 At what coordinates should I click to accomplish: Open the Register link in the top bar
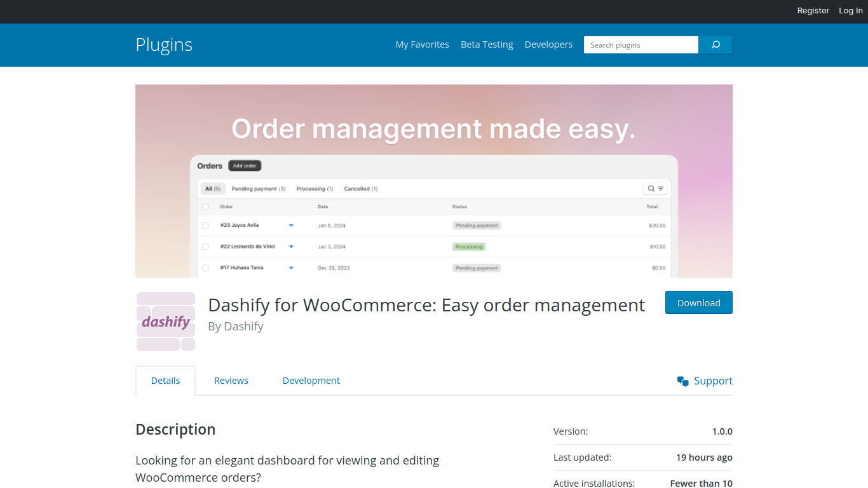[813, 10]
